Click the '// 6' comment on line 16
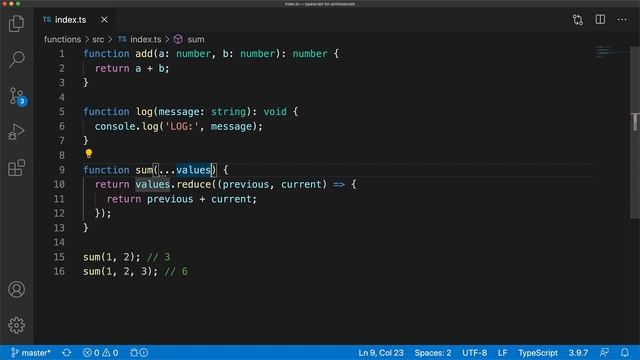Viewport: 640px width, 360px height. tap(176, 272)
